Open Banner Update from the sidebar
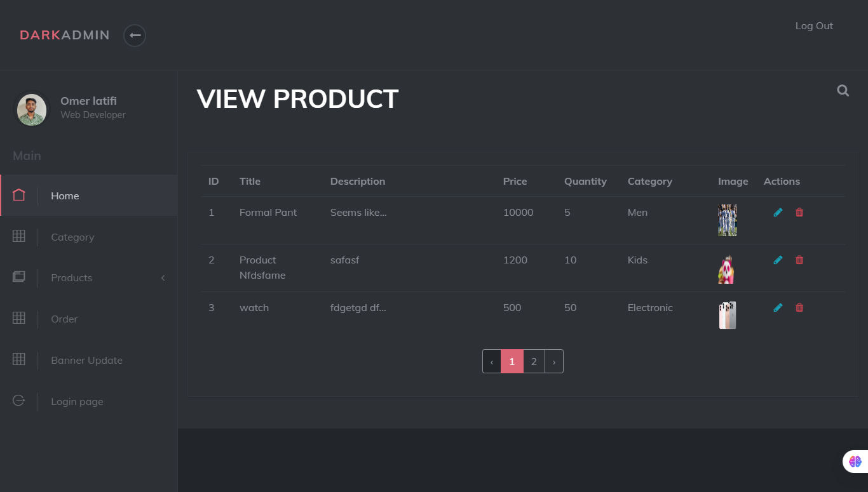Image resolution: width=868 pixels, height=492 pixels. [x=86, y=360]
